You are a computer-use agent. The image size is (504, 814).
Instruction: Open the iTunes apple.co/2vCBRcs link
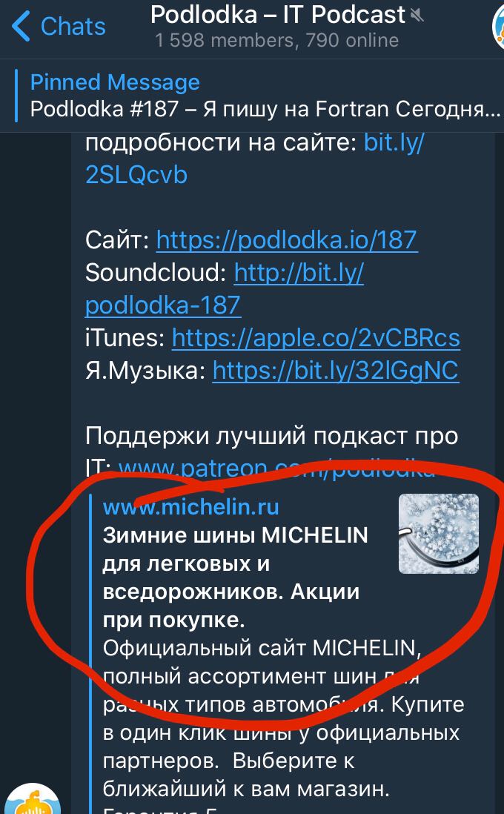click(316, 339)
